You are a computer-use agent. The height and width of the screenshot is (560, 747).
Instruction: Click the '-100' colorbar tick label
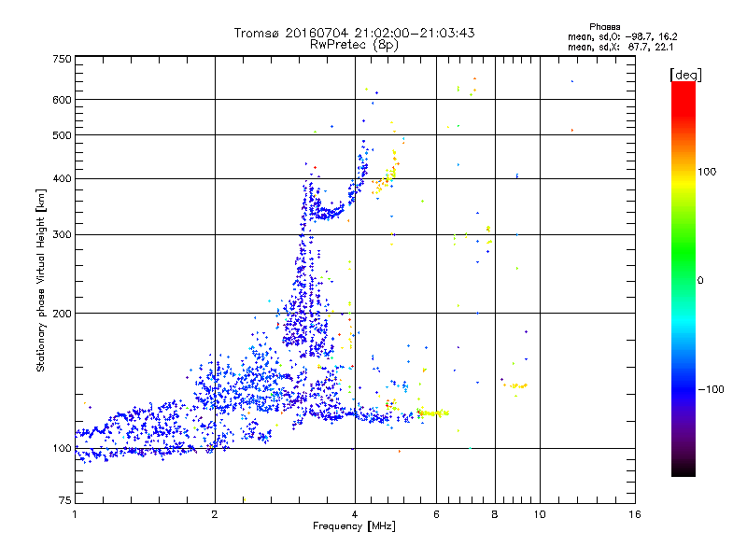(x=712, y=389)
